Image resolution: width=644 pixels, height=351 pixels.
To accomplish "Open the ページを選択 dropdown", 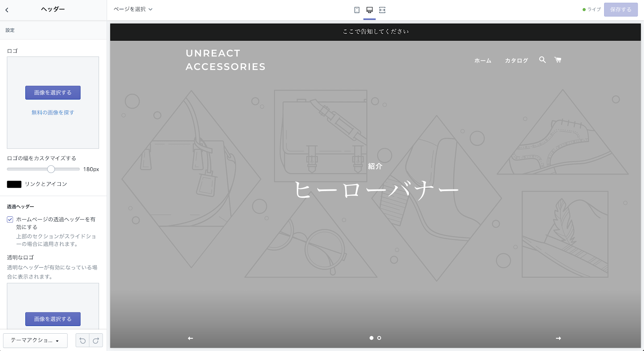I will click(133, 9).
